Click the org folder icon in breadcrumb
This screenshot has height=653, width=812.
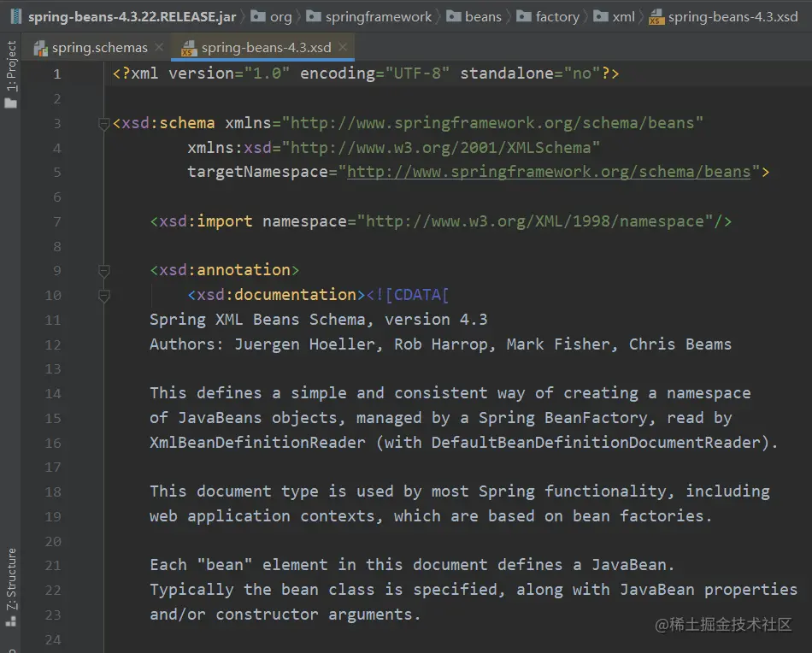(x=259, y=16)
